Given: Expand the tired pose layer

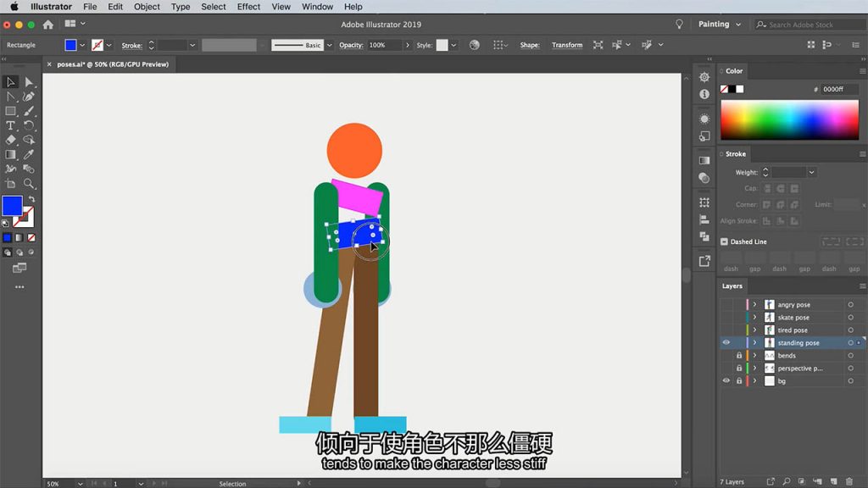Looking at the screenshot, I should click(x=754, y=330).
